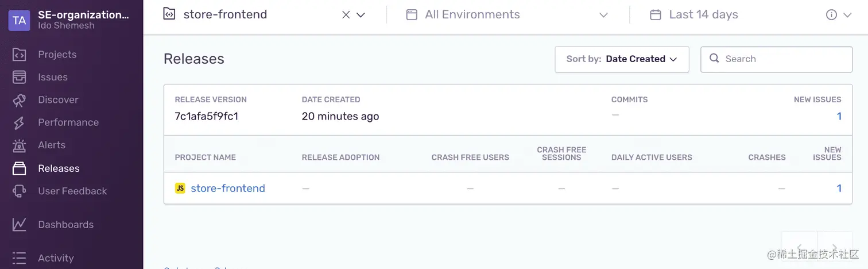Clear the store-frontend project filter
Screen dimensions: 868x269
(346, 15)
